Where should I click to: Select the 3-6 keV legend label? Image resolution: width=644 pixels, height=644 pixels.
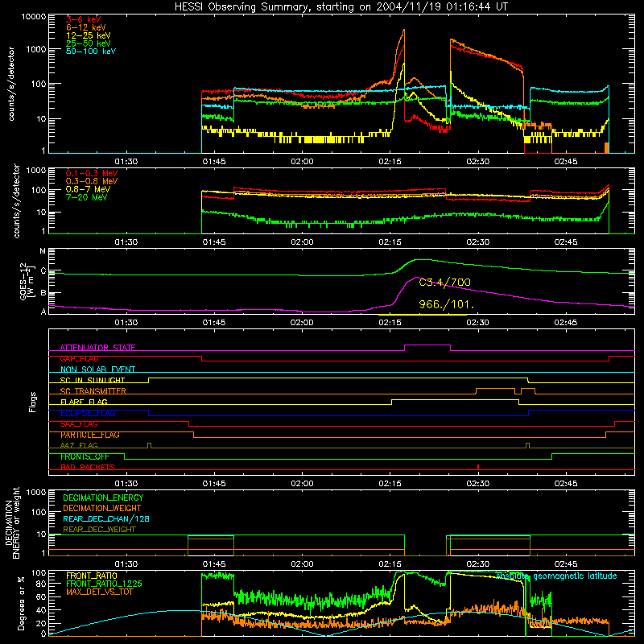coord(83,19)
